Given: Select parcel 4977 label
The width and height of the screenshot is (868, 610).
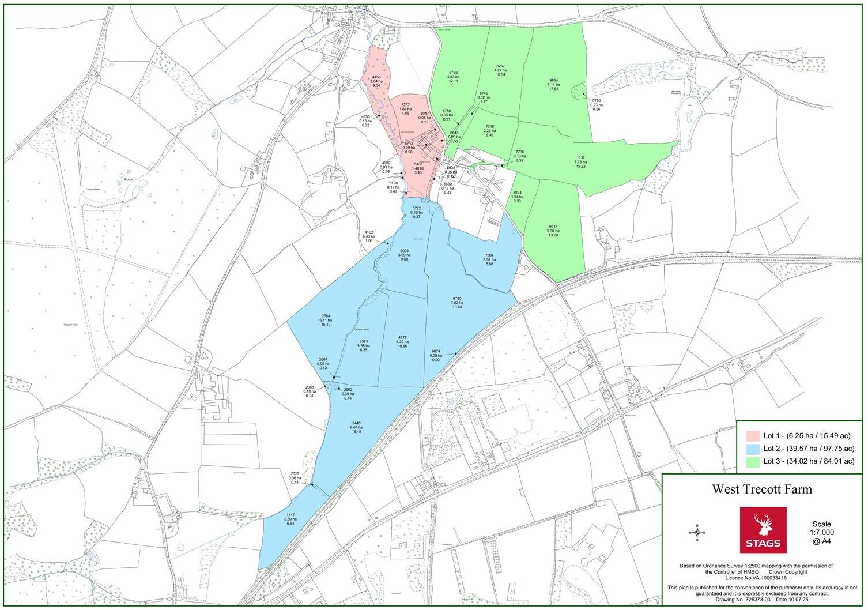Looking at the screenshot, I should point(402,341).
